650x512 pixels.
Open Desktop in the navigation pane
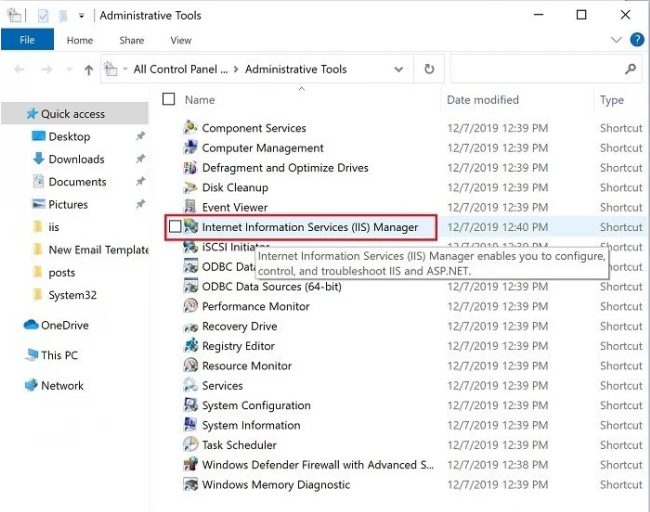pyautogui.click(x=69, y=136)
